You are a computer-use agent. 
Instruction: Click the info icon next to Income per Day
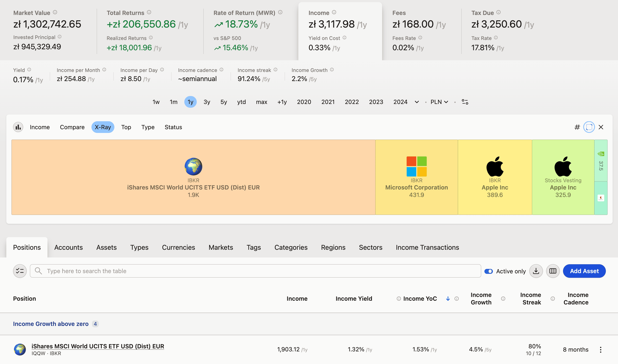(x=162, y=70)
